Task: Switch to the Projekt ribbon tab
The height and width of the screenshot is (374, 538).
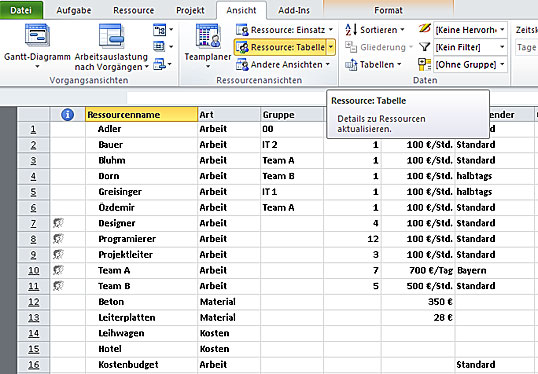Action: coord(190,10)
